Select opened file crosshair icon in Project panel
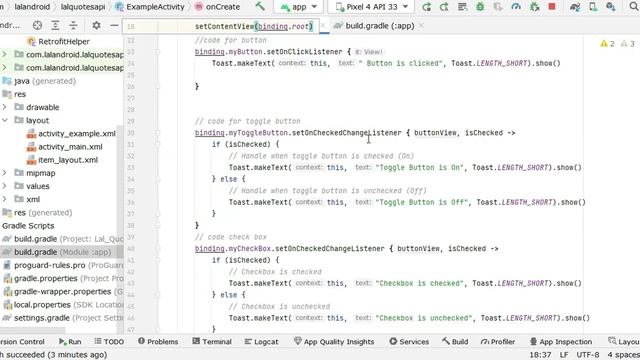 (37, 26)
